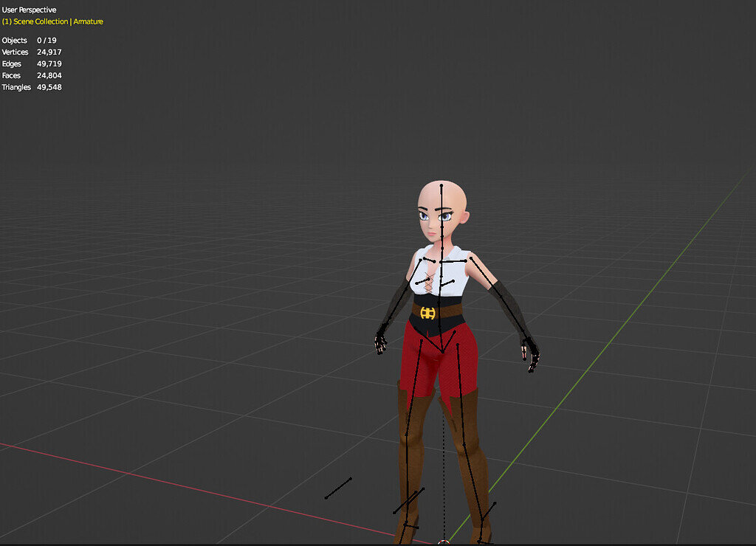Click the Armature breadcrumb link
The width and height of the screenshot is (756, 546).
[89, 21]
